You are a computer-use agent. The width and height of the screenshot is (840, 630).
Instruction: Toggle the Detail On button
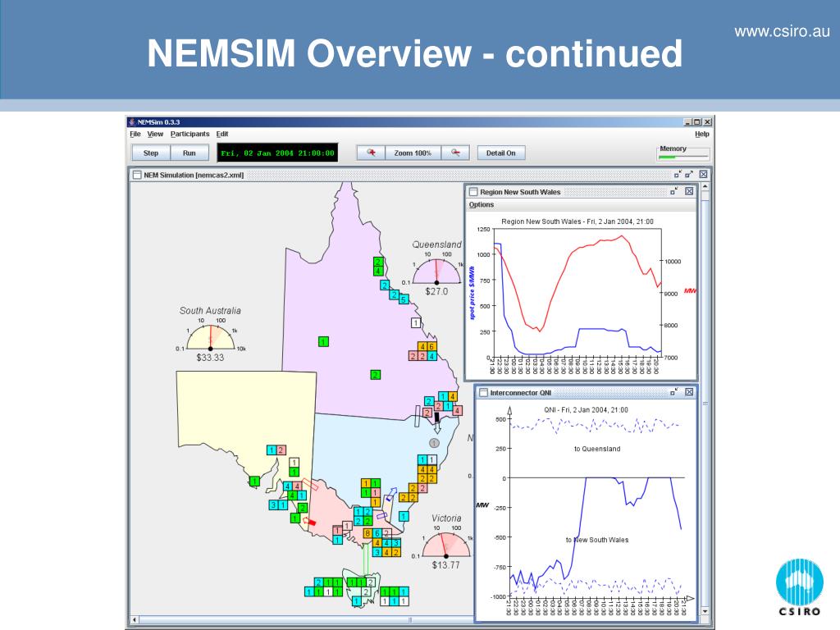coord(501,153)
